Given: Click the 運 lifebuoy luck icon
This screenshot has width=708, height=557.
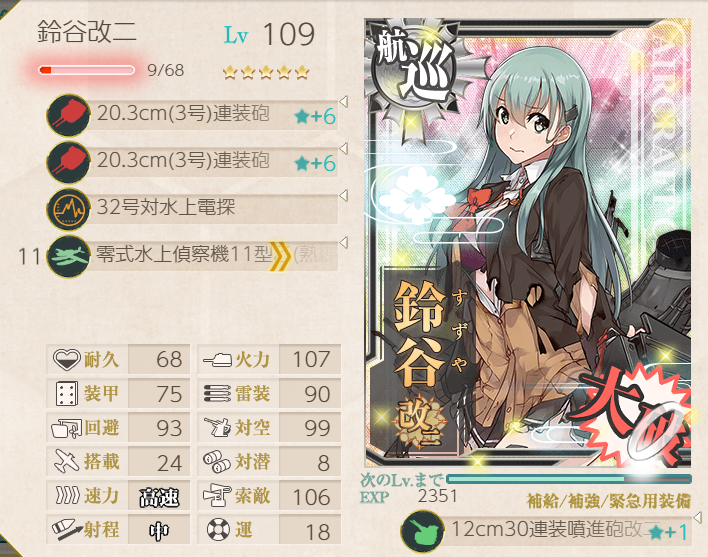Looking at the screenshot, I should click(x=218, y=529).
